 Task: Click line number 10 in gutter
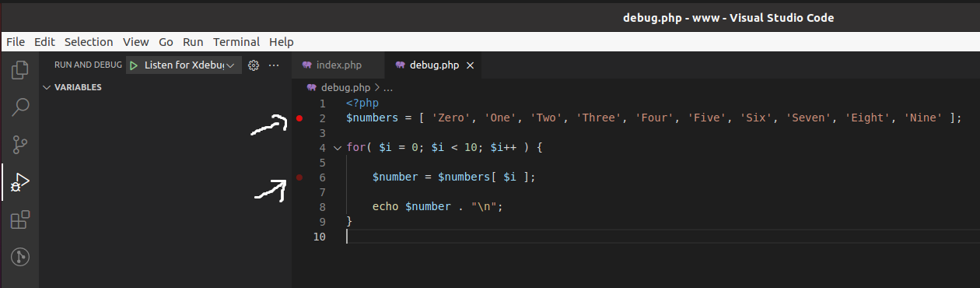[x=319, y=237]
